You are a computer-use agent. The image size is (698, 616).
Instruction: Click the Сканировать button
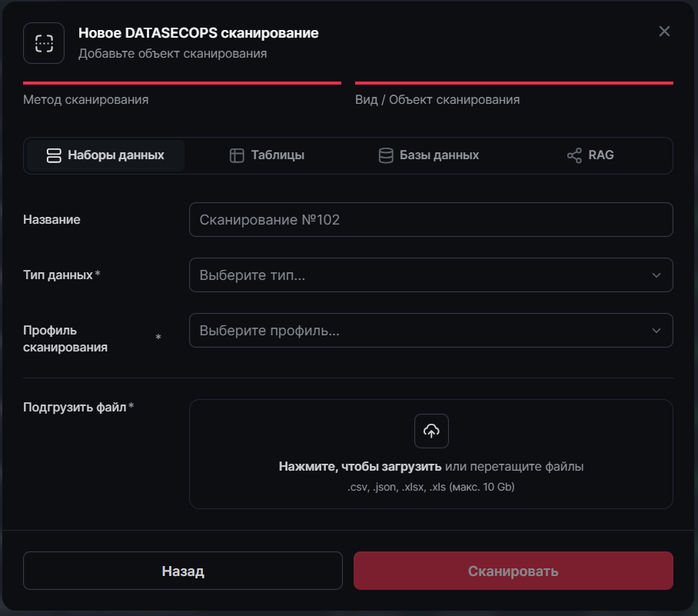coord(514,571)
